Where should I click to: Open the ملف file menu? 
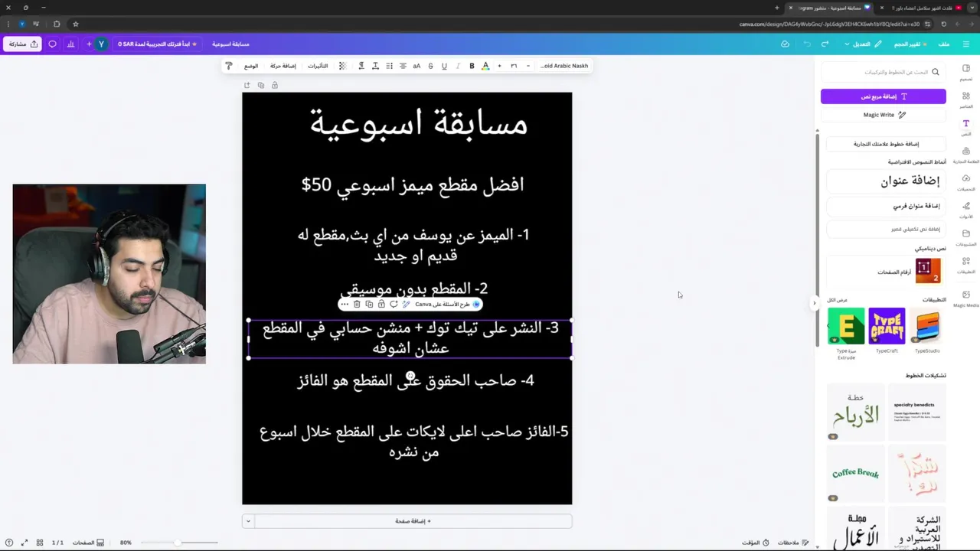(x=944, y=44)
